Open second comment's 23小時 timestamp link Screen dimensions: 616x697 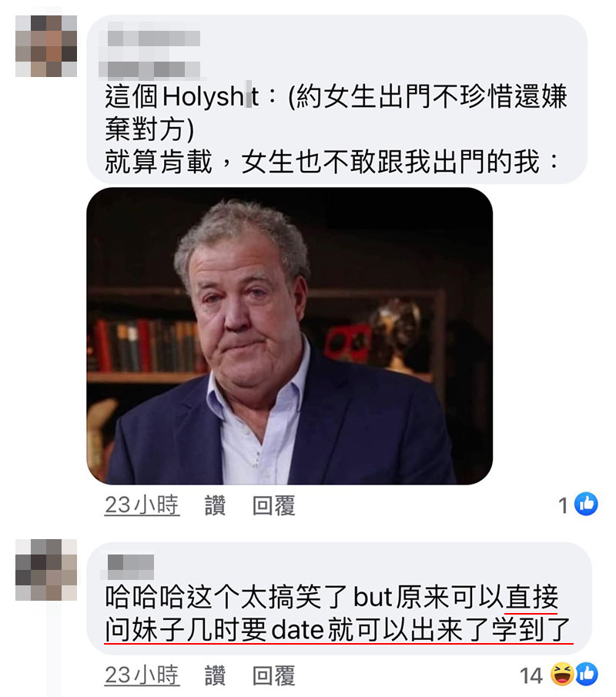[x=142, y=675]
